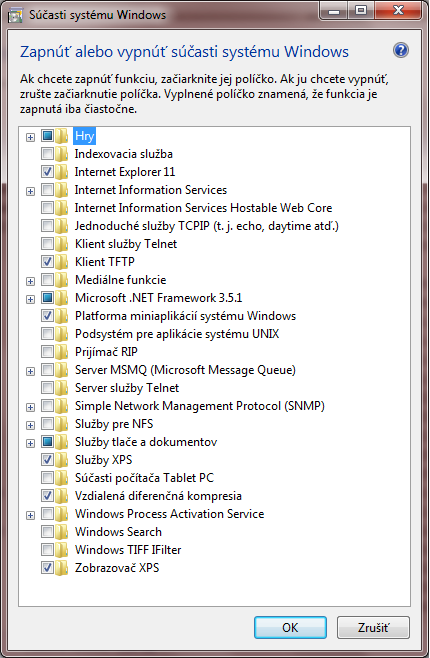
Task: Select the Hry list item label
Action: point(84,136)
